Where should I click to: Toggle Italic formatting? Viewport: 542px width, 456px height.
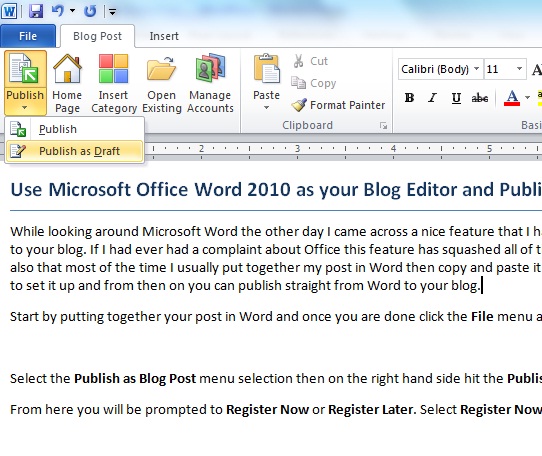432,98
